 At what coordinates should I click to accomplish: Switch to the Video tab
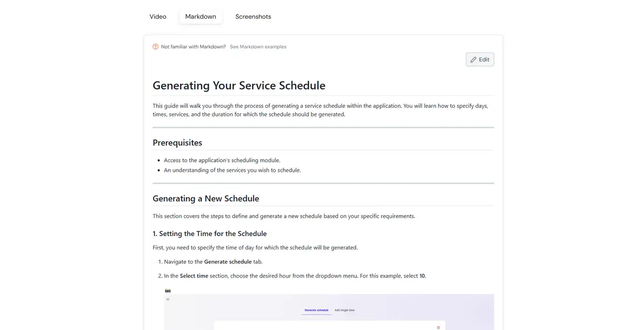(x=158, y=17)
